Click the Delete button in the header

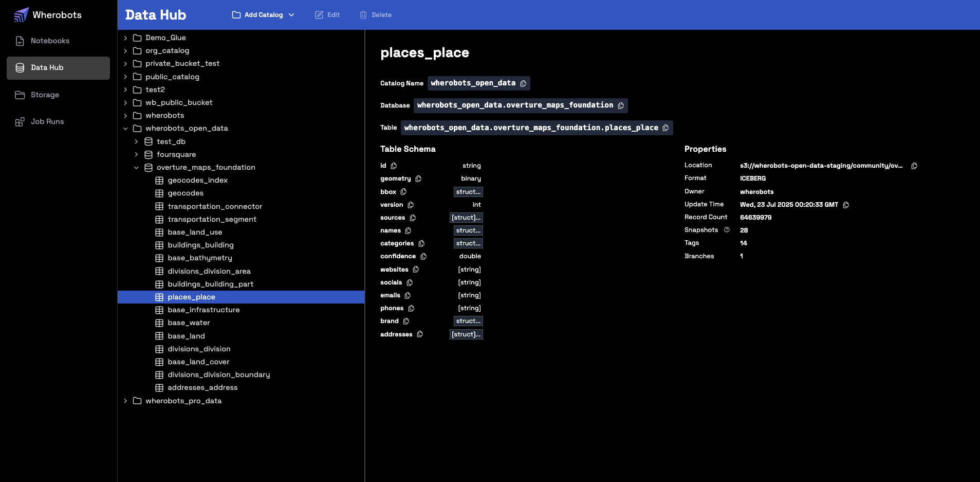point(375,15)
